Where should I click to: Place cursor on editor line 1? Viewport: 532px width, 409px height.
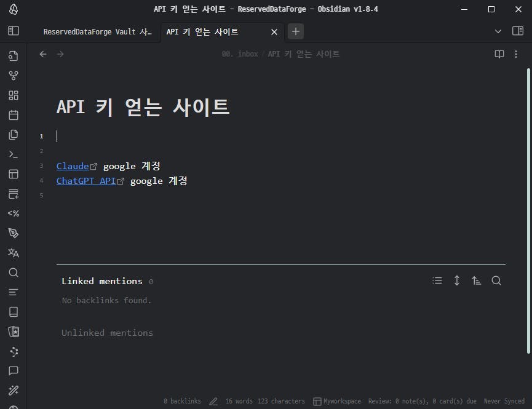point(281,136)
